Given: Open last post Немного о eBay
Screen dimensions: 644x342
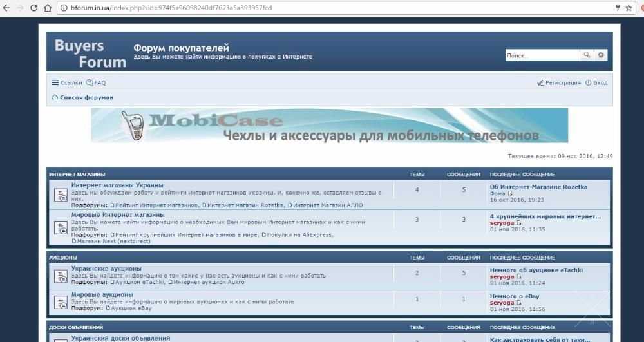Looking at the screenshot, I should [515, 296].
